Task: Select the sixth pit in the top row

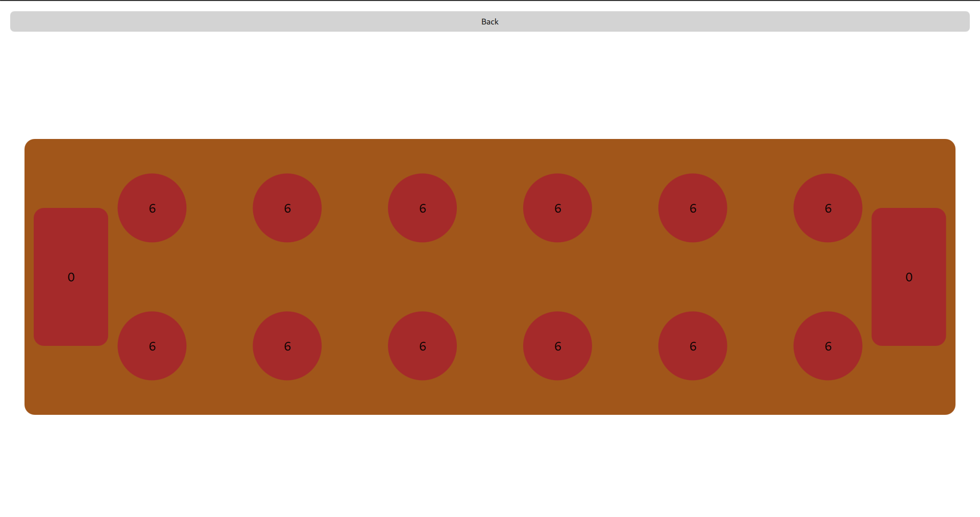Action: tap(828, 208)
